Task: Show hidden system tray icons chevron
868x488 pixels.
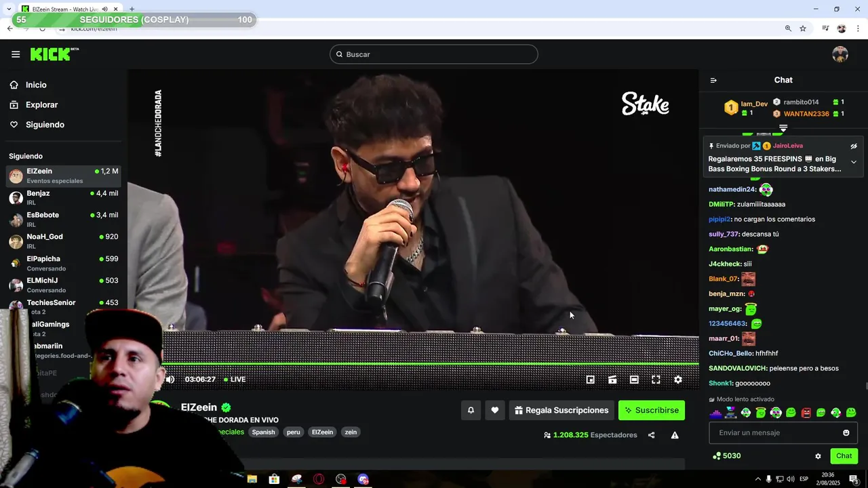Action: [x=758, y=479]
